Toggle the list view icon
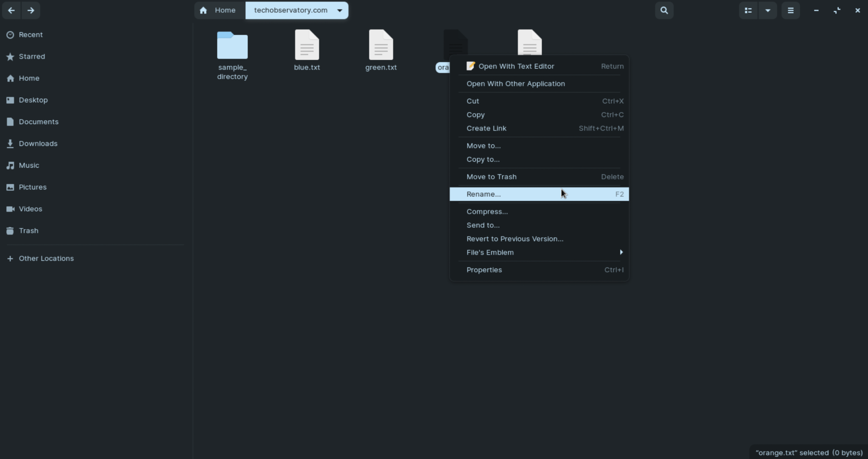 click(748, 10)
